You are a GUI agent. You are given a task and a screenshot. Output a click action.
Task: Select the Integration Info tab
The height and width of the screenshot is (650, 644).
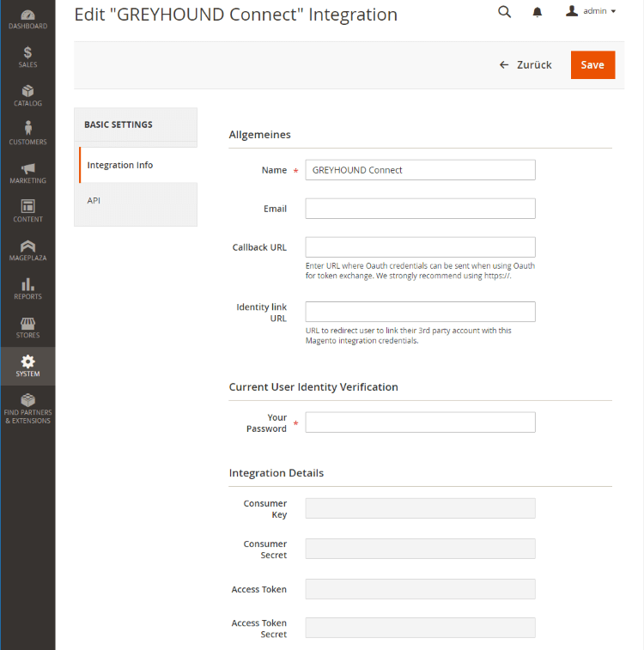pyautogui.click(x=138, y=165)
